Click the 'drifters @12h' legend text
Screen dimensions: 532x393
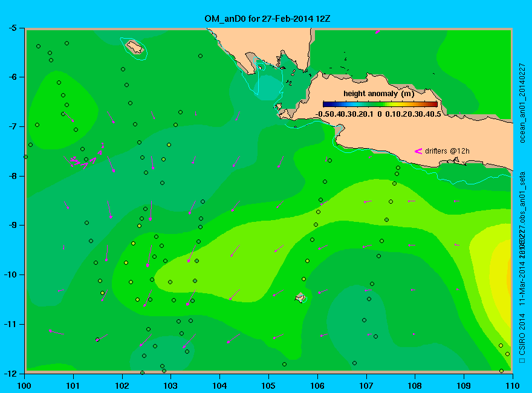pyautogui.click(x=447, y=151)
